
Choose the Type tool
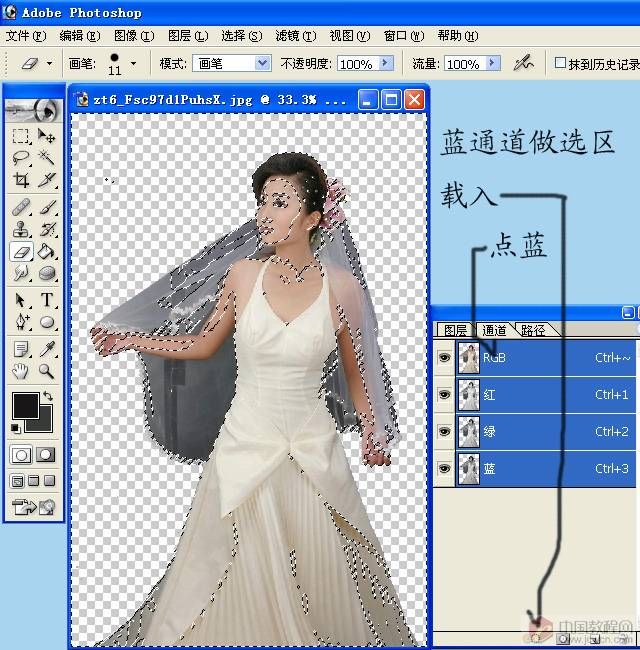click(x=47, y=300)
